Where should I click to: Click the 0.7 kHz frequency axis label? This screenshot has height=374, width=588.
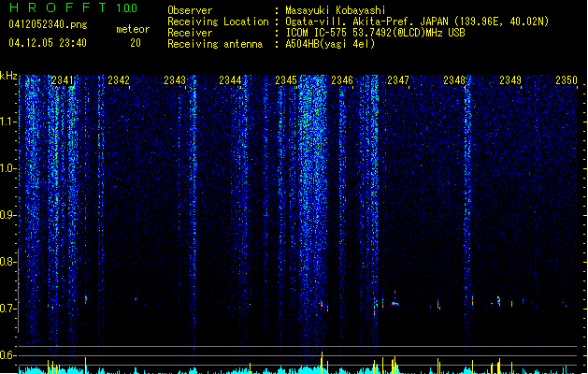[x=7, y=309]
